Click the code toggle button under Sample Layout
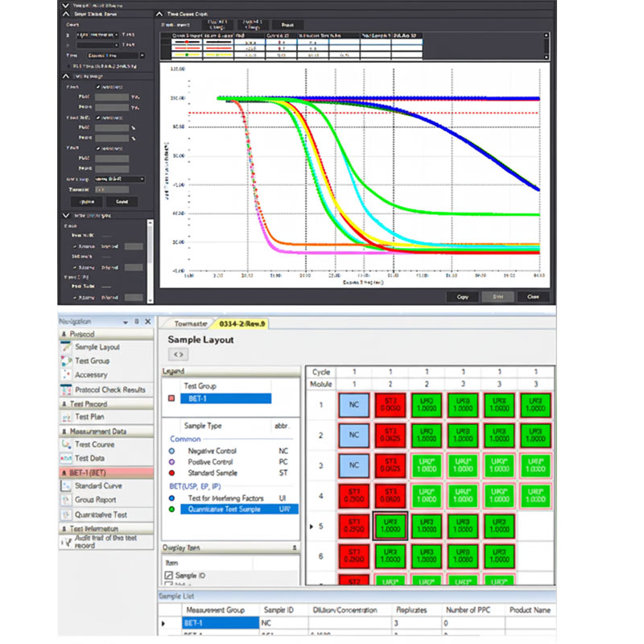The image size is (644, 644). (x=178, y=354)
